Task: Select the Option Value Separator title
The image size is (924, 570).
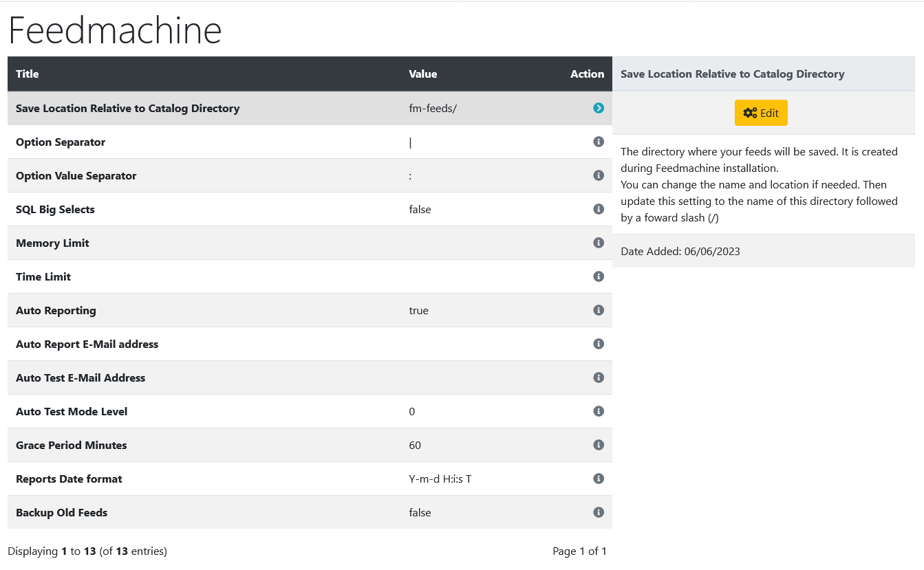Action: (x=76, y=176)
